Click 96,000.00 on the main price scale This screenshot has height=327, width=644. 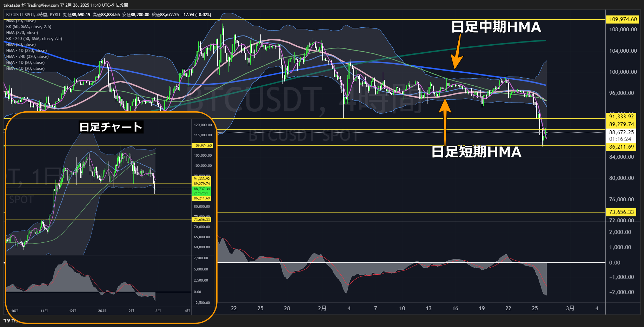pyautogui.click(x=622, y=93)
